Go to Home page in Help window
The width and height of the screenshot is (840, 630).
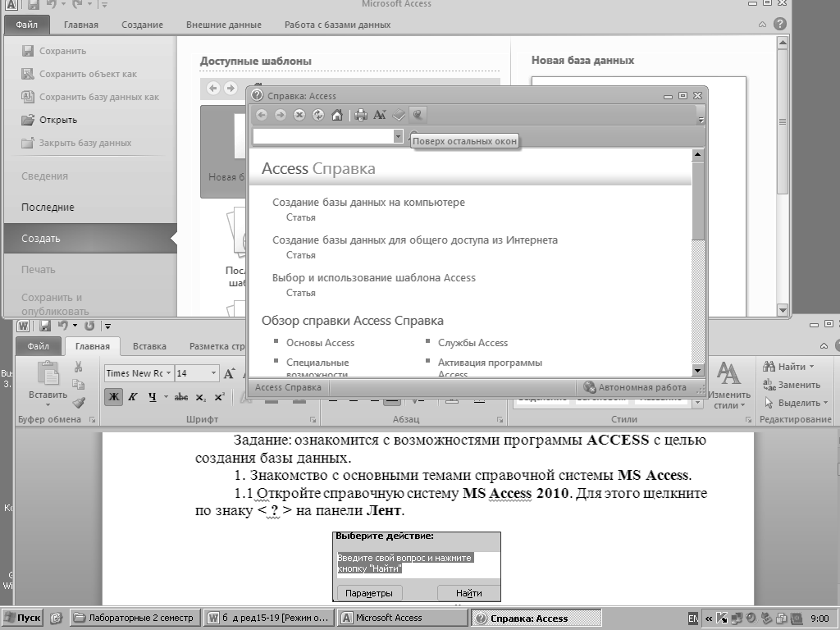tap(337, 115)
